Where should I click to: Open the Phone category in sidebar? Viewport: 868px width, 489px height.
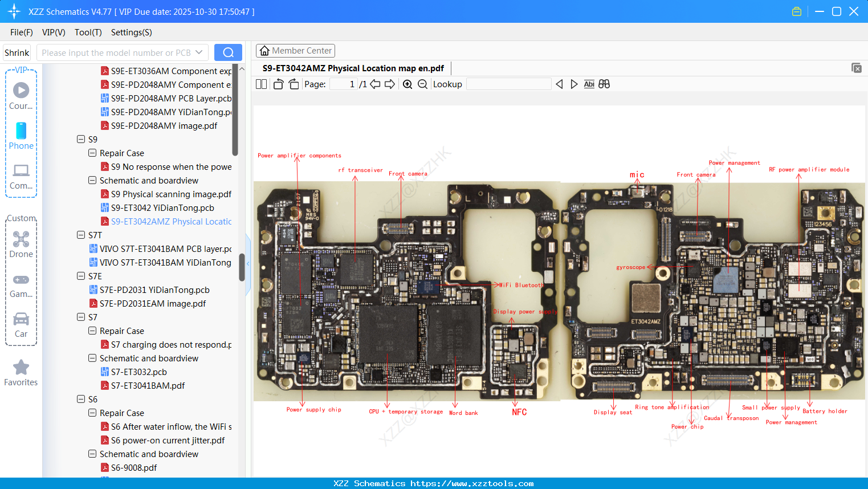(x=21, y=136)
